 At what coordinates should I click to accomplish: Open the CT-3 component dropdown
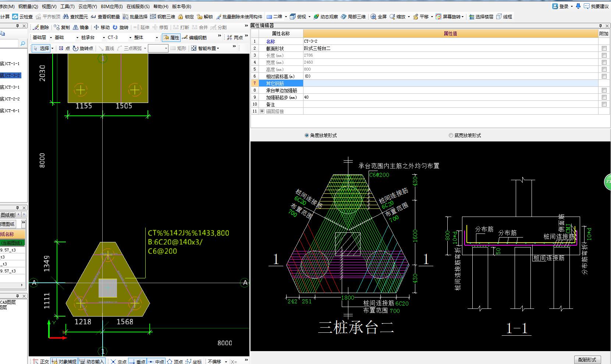click(130, 38)
